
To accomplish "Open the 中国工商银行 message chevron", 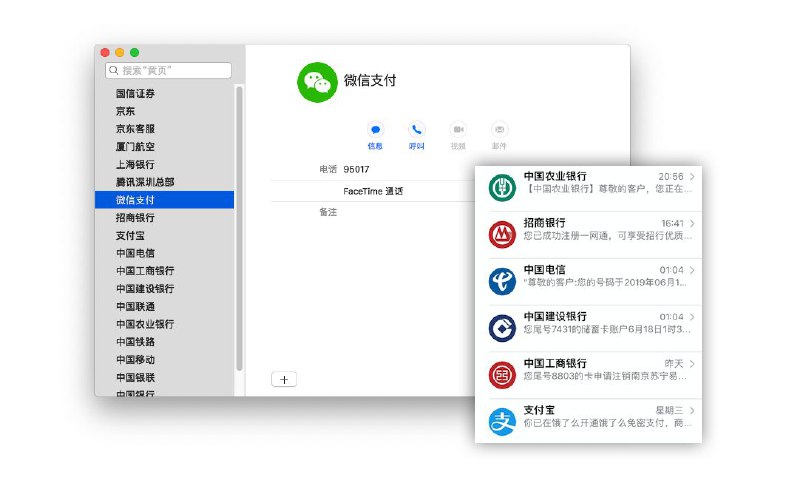I will (x=692, y=364).
